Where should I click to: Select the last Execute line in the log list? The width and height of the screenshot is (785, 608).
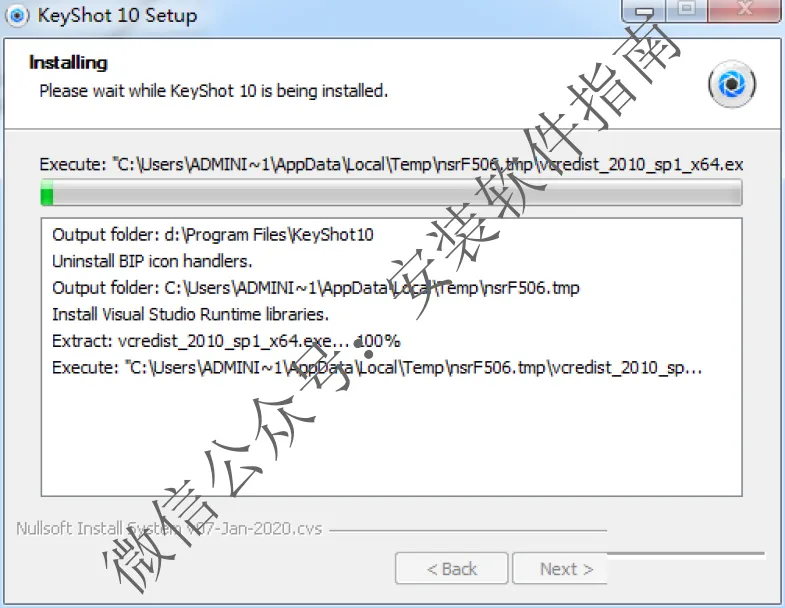click(377, 368)
